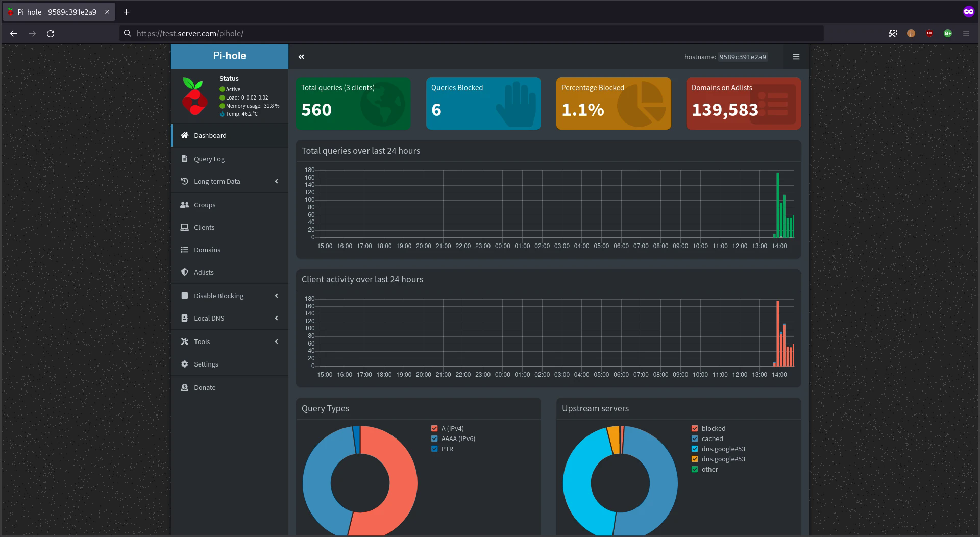
Task: Open the uBlock Origin extension icon
Action: 929,33
